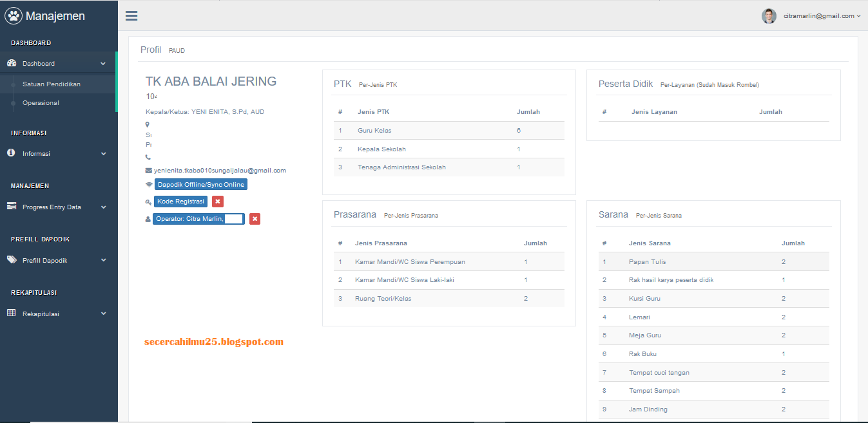Collapse the Dashboard menu chevron
868x423 pixels.
[103, 64]
